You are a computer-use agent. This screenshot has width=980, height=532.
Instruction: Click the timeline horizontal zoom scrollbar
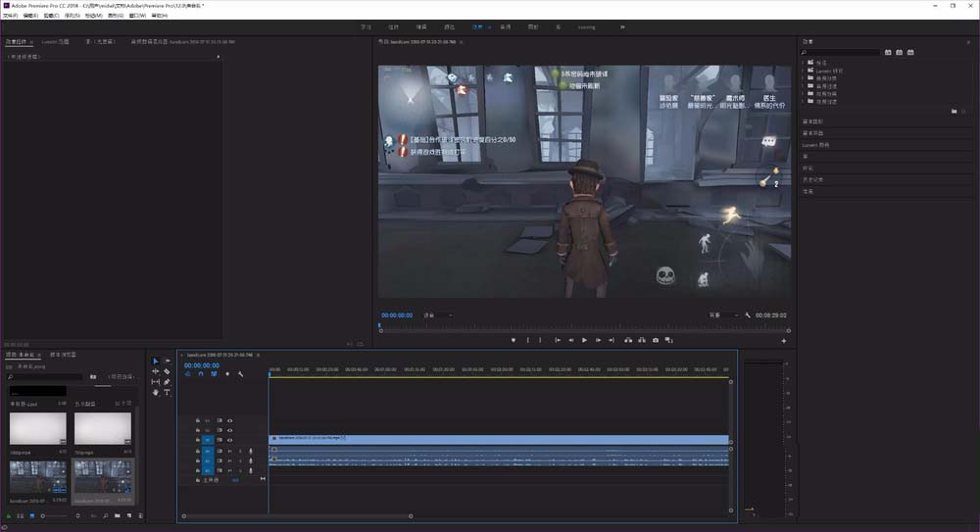(297, 516)
